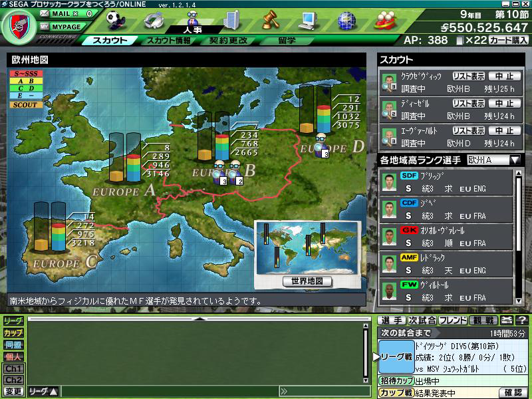Toggle the 同盟 chat channel filter

[13, 344]
